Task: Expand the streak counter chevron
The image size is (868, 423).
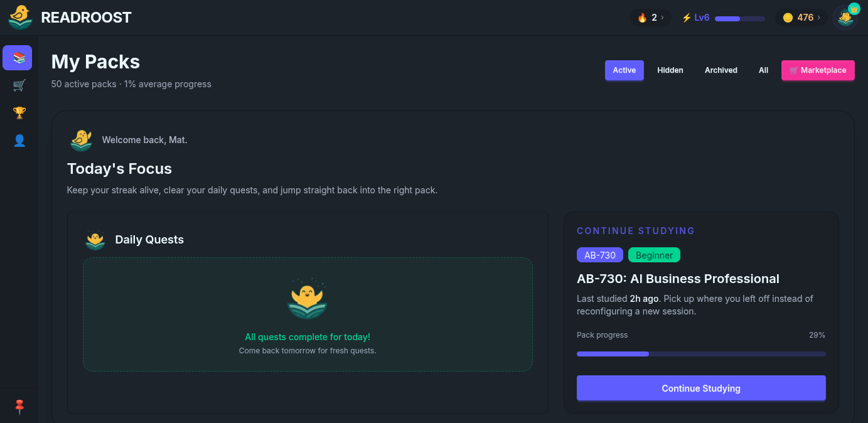Action: pyautogui.click(x=662, y=18)
